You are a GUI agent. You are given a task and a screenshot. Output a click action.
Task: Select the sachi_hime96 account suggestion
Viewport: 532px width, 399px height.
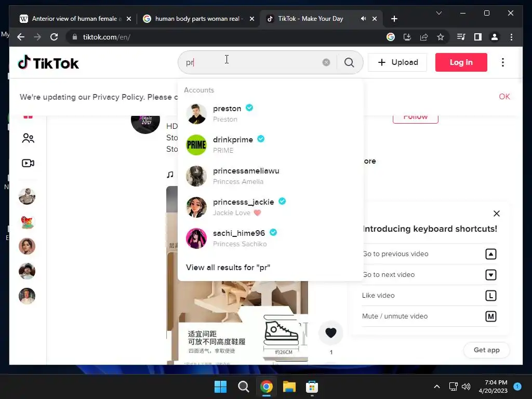pos(270,238)
